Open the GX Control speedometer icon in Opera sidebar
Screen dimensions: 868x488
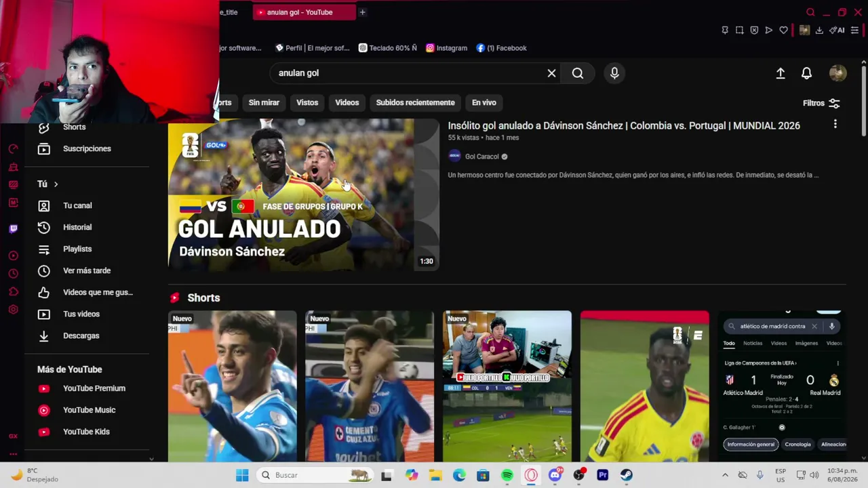point(13,148)
